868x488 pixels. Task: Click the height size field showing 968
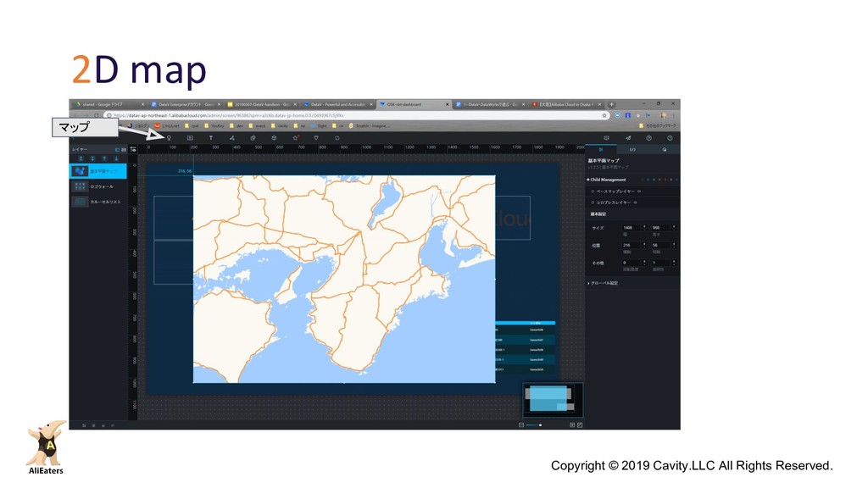[660, 227]
